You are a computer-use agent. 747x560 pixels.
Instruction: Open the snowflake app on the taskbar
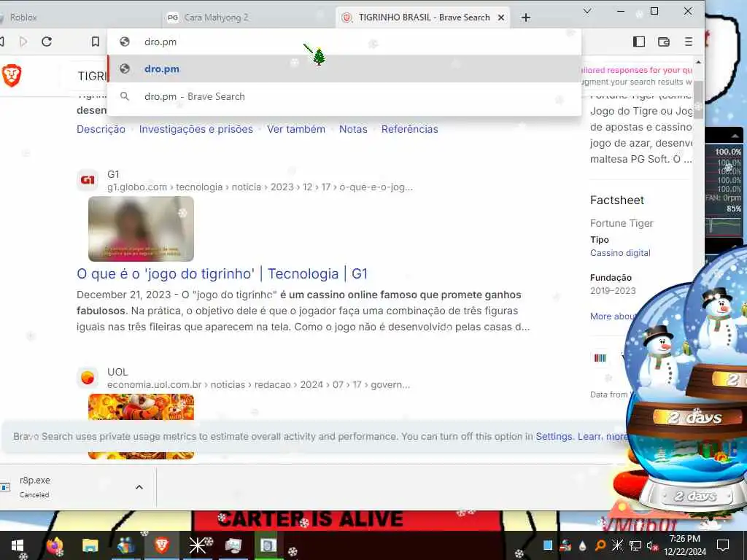197,545
